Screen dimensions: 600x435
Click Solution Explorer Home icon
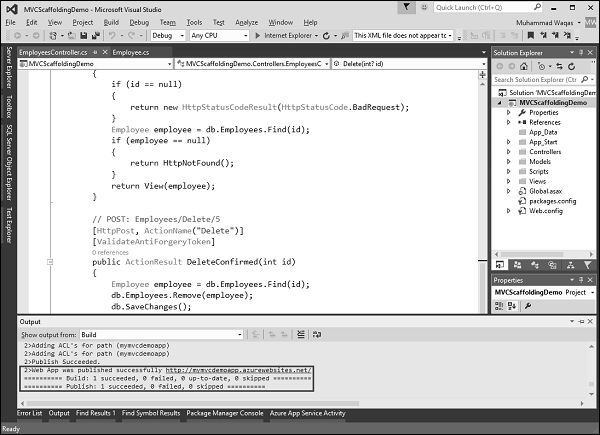(x=523, y=67)
